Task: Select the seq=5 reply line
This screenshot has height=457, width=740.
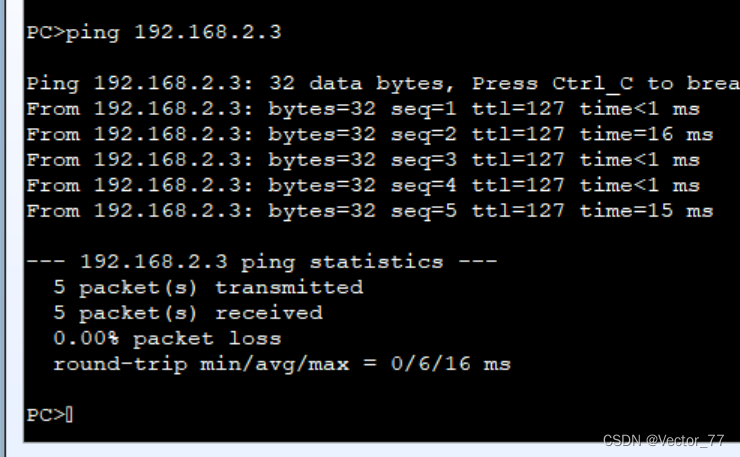Action: 370,211
